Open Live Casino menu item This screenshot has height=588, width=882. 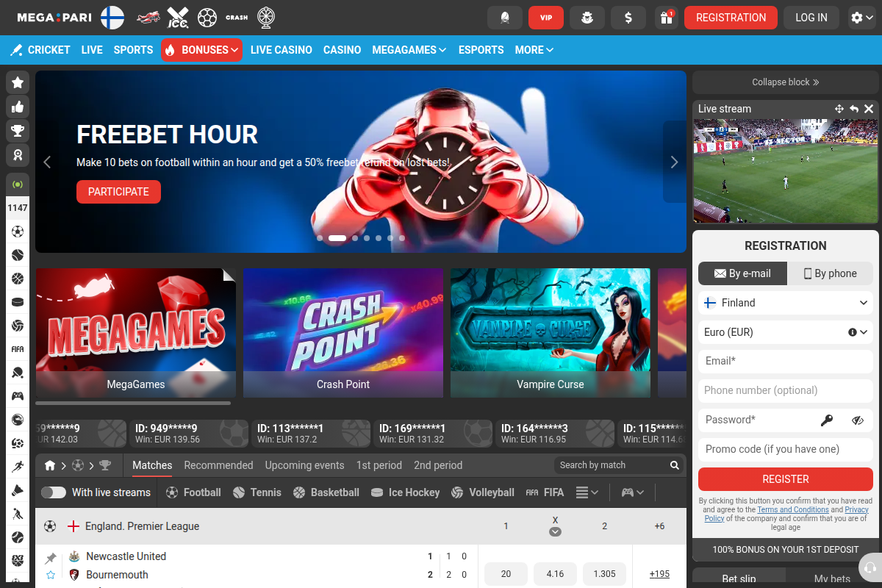(x=282, y=50)
